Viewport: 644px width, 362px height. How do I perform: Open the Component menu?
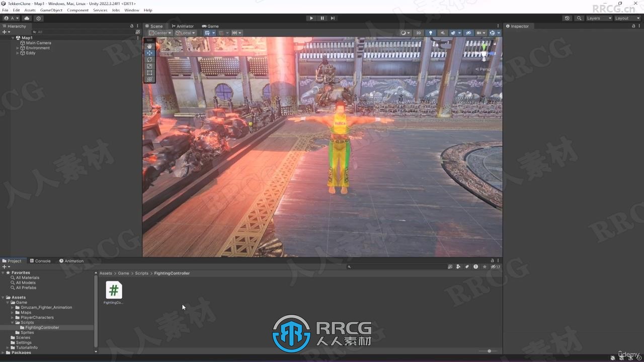click(x=78, y=10)
